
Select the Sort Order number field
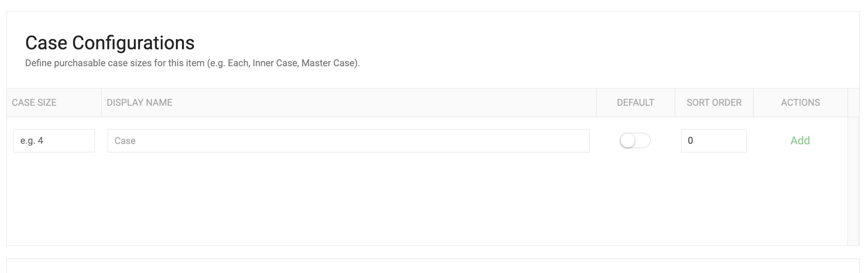point(714,140)
